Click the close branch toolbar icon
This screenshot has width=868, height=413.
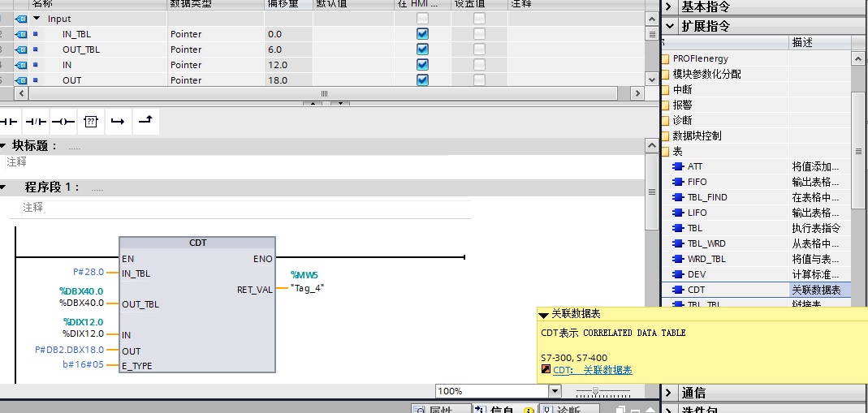pyautogui.click(x=145, y=122)
